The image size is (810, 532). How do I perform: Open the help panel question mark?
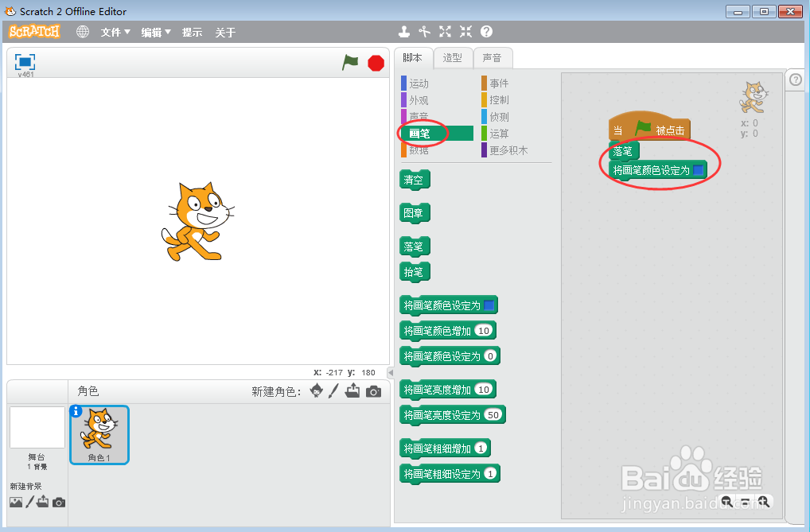click(x=796, y=80)
